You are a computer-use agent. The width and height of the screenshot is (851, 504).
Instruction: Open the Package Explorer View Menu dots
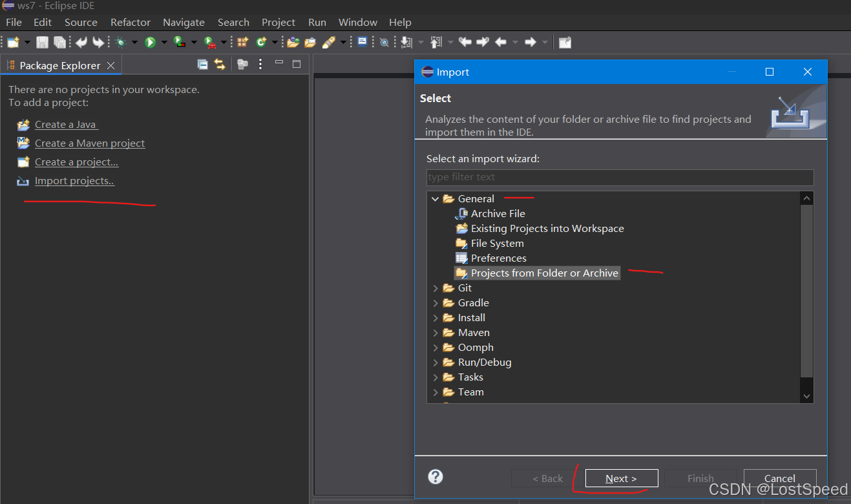260,64
